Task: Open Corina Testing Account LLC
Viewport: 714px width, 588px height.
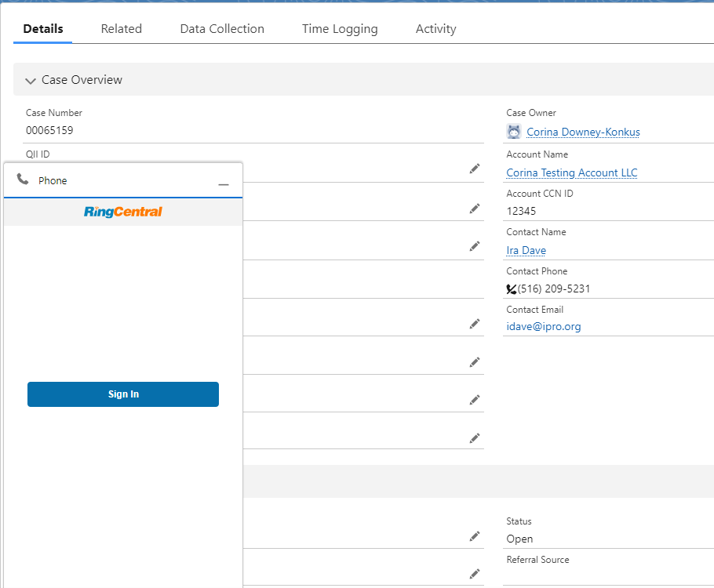Action: pyautogui.click(x=571, y=173)
